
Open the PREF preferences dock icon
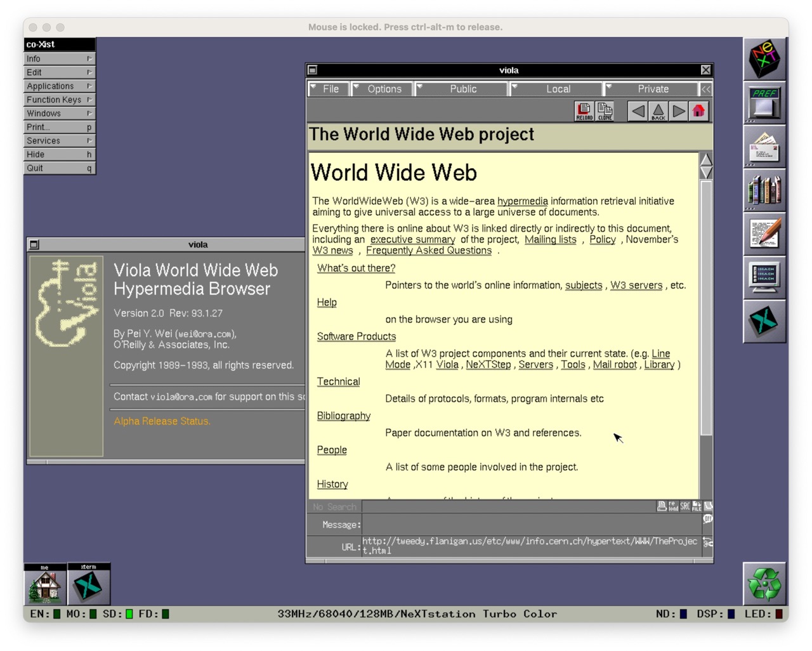coord(764,103)
